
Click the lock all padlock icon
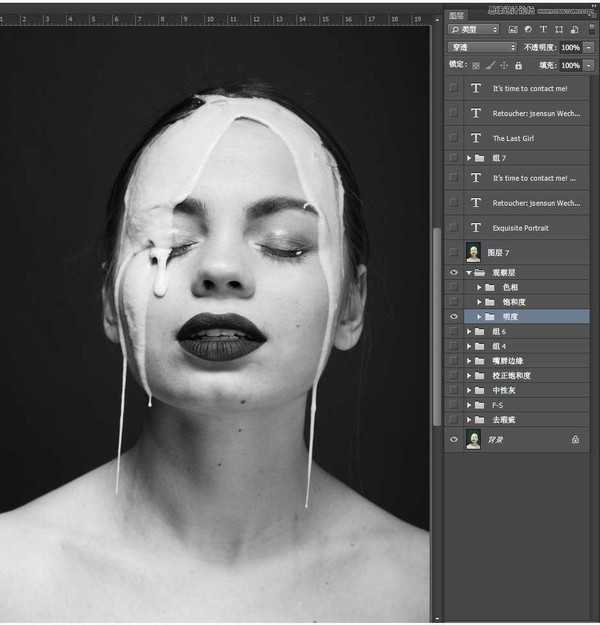click(x=518, y=65)
